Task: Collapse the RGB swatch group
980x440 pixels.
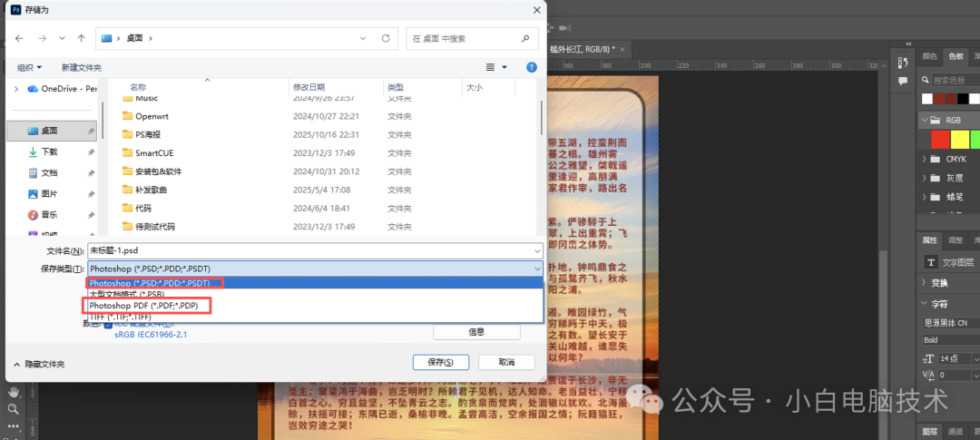Action: 925,120
